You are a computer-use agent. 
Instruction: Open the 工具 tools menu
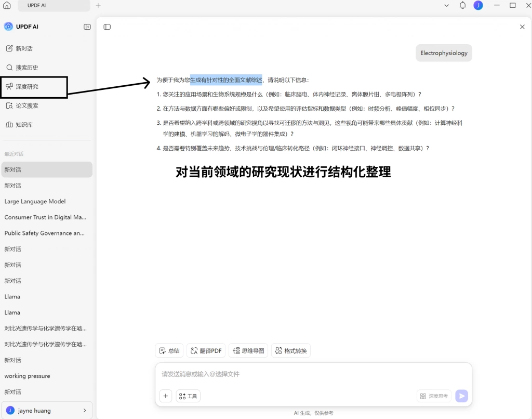pyautogui.click(x=188, y=396)
